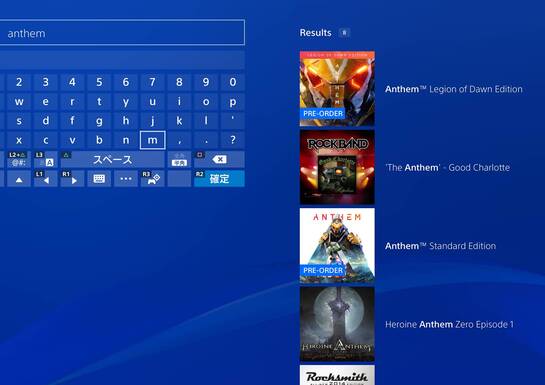Tap the r key
The width and height of the screenshot is (545, 385).
pos(72,101)
